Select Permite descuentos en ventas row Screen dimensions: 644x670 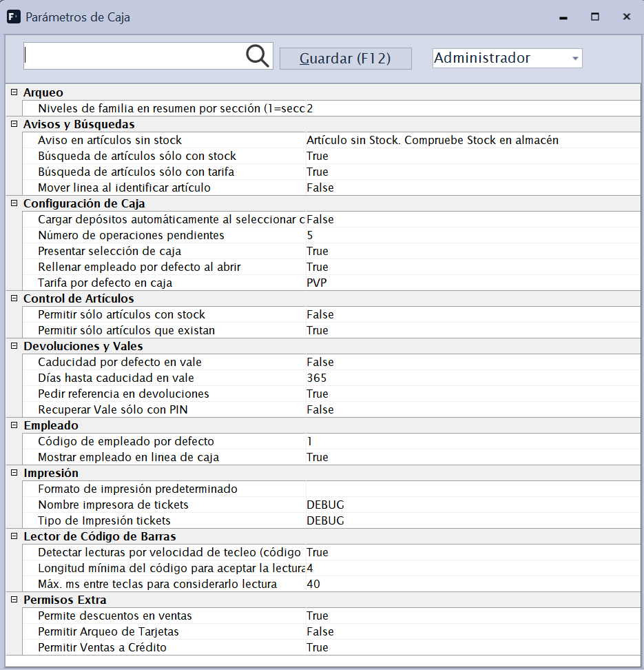point(331,616)
